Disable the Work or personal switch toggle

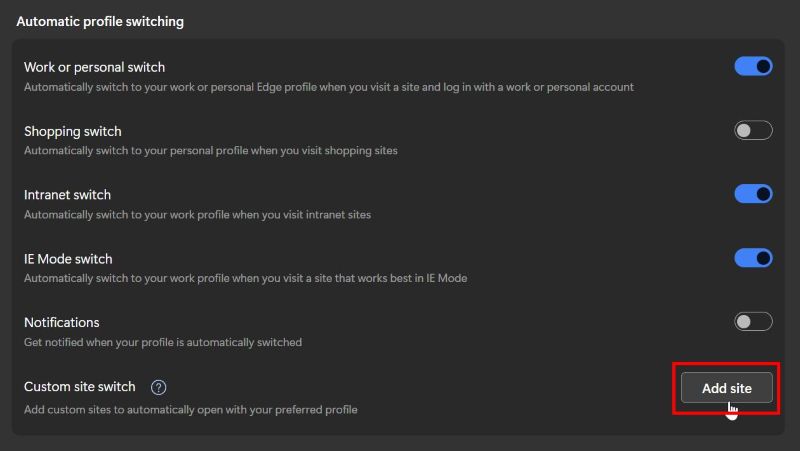click(x=753, y=67)
